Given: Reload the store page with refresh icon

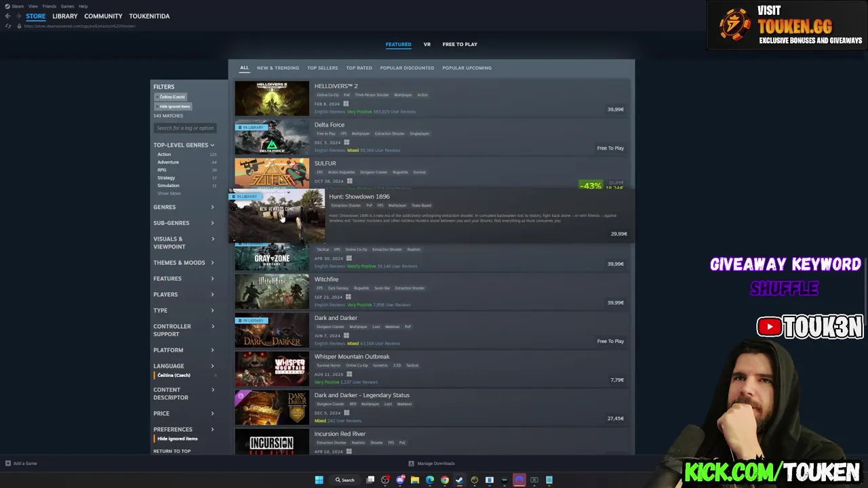Looking at the screenshot, I should [8, 26].
